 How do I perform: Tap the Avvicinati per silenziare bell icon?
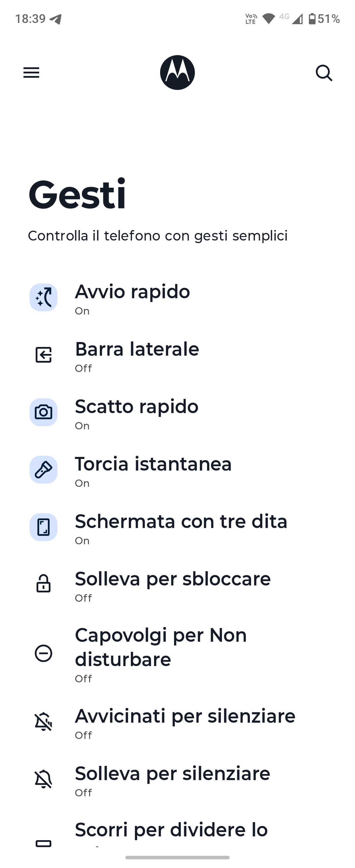(x=44, y=722)
